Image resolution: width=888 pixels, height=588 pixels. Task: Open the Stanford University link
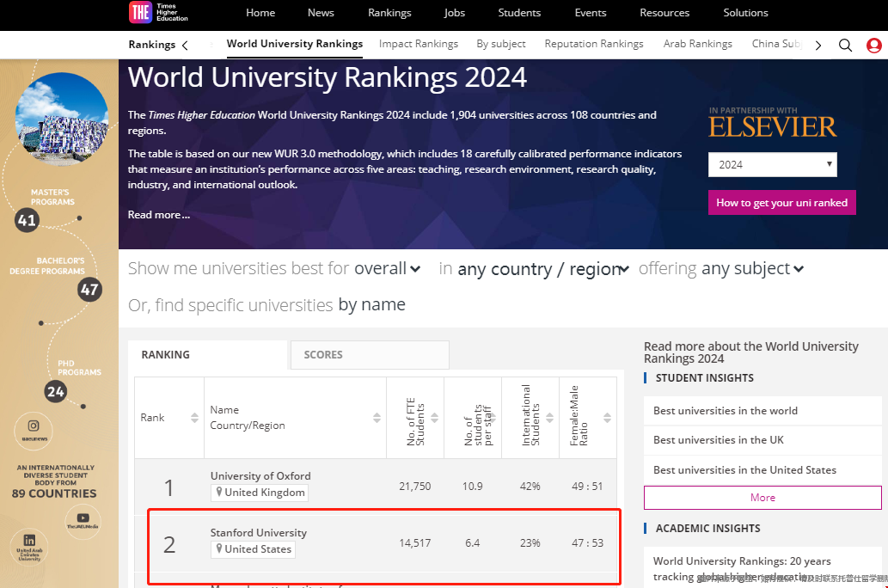258,532
